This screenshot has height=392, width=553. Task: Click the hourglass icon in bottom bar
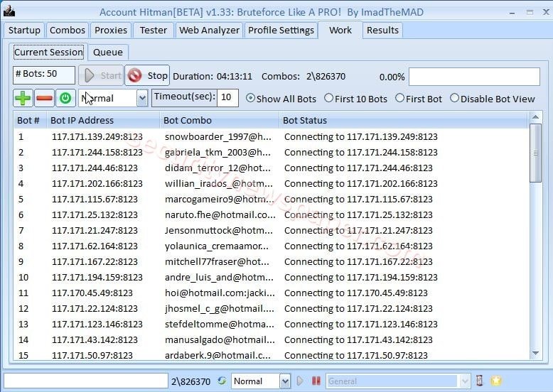tap(479, 381)
